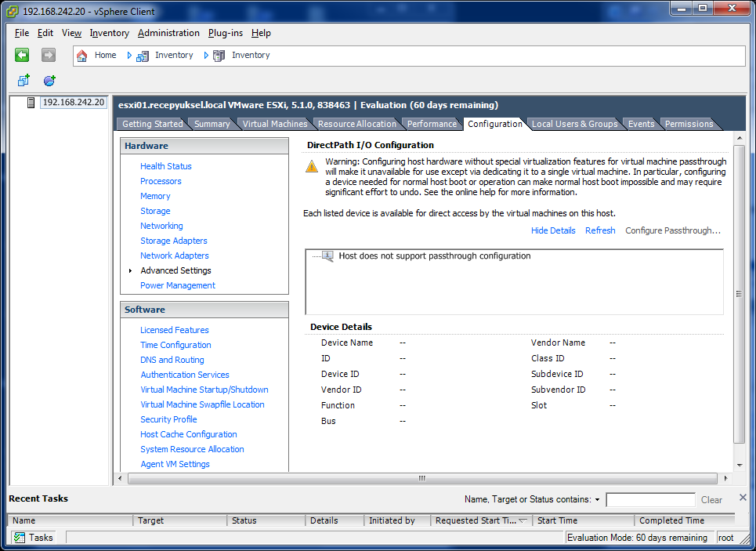Open the Edit menu

[x=45, y=33]
